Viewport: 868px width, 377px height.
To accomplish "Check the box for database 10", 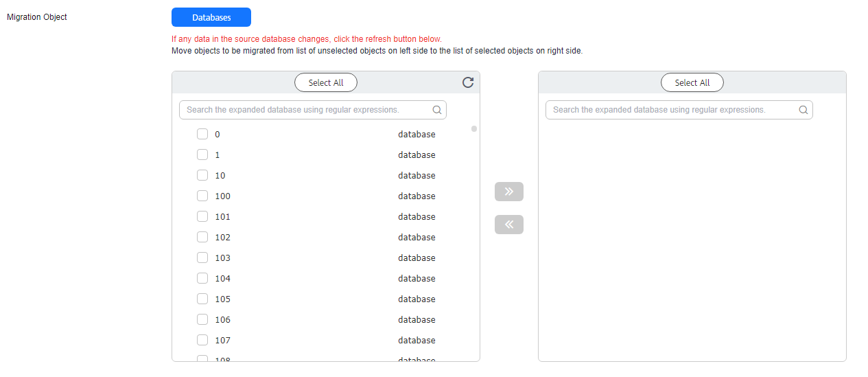I will coord(202,175).
